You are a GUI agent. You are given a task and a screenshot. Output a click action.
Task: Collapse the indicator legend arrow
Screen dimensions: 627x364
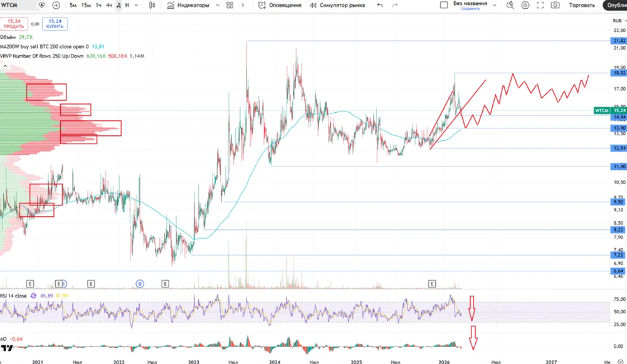click(x=5, y=66)
